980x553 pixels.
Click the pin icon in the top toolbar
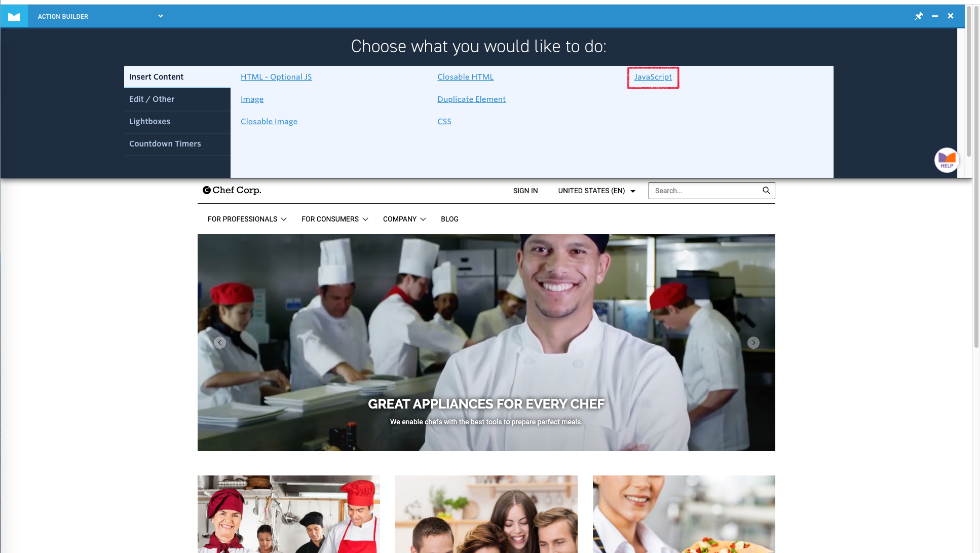pos(918,16)
